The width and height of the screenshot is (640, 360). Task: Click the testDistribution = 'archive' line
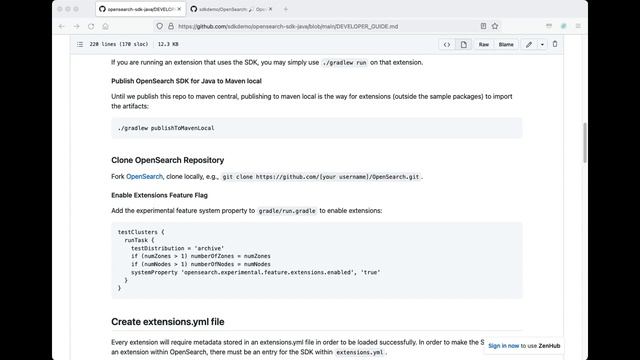(178, 248)
